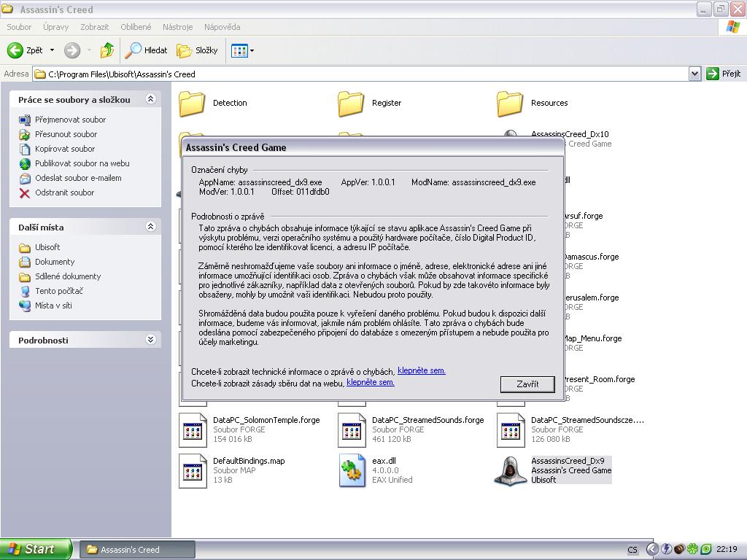Image resolution: width=747 pixels, height=560 pixels.
Task: Click Odeslat soubor e-mailem envelope icon
Action: [25, 179]
